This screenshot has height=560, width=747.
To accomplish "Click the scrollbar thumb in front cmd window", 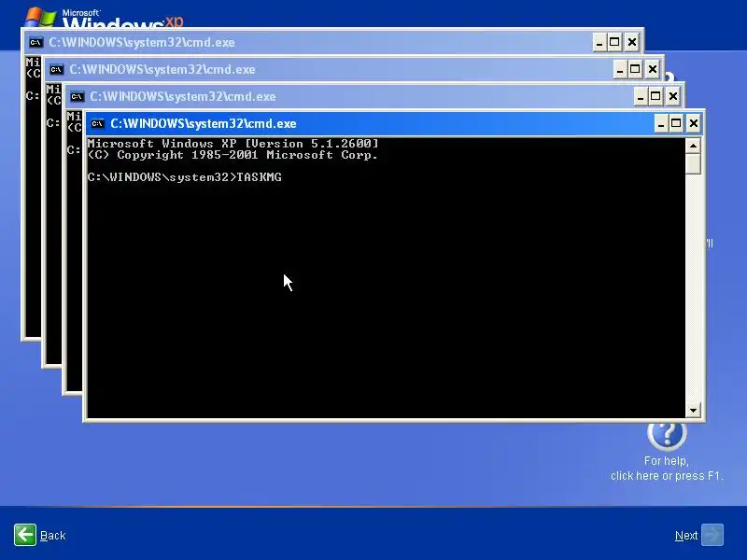I will coord(693,164).
